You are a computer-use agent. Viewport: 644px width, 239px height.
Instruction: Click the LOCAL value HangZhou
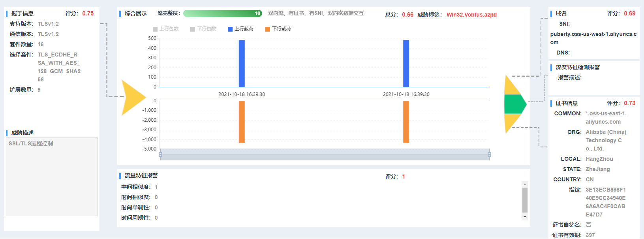click(x=599, y=159)
